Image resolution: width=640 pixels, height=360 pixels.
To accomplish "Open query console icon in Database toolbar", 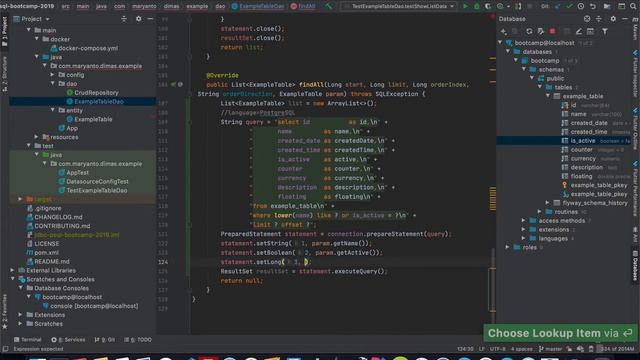I will [590, 31].
